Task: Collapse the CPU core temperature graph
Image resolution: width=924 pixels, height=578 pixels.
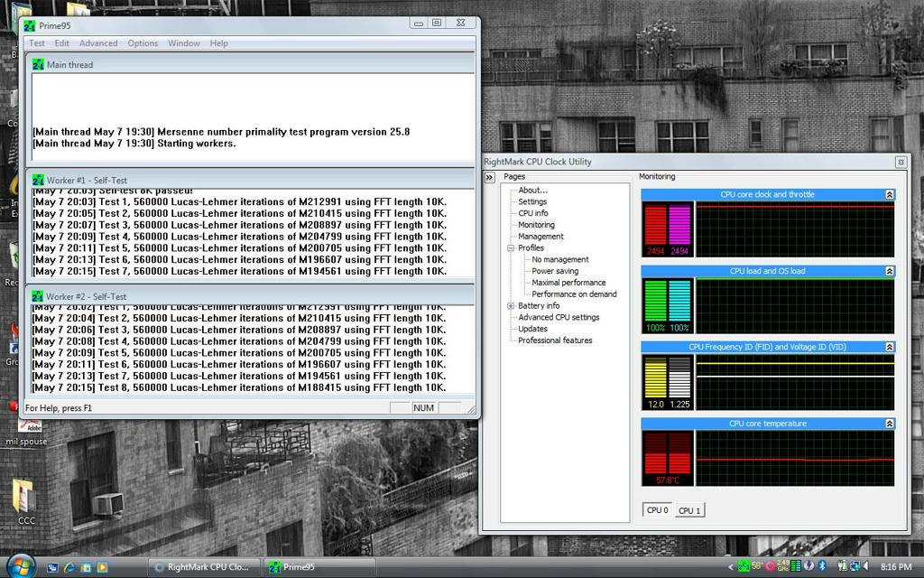Action: point(889,424)
